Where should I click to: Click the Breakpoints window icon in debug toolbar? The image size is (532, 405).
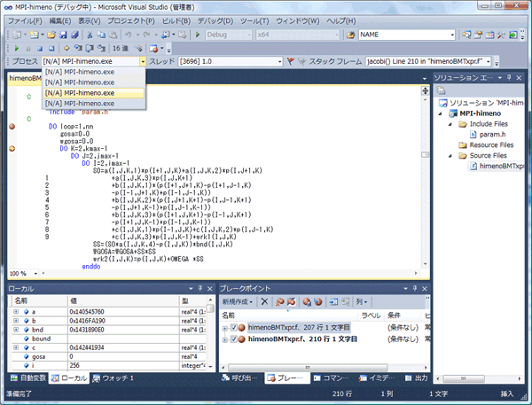[153, 49]
